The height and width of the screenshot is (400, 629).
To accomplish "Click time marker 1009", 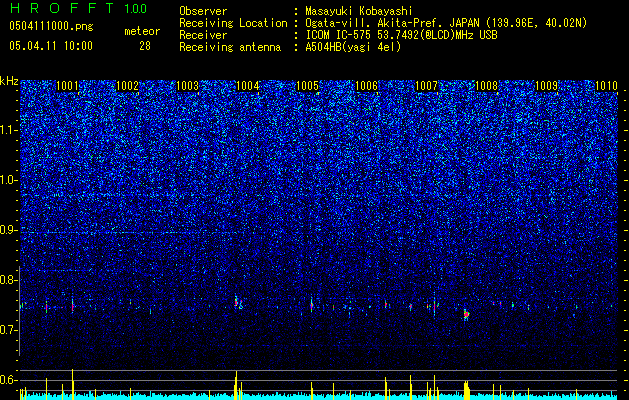I will (x=546, y=86).
